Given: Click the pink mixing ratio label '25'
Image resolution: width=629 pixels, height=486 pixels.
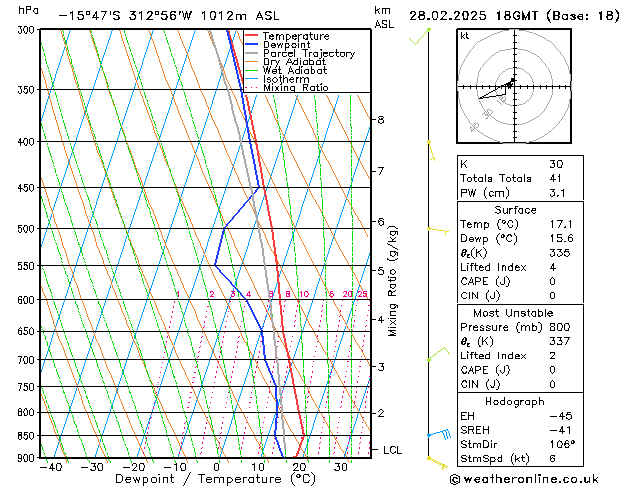Looking at the screenshot, I should click(x=363, y=294).
